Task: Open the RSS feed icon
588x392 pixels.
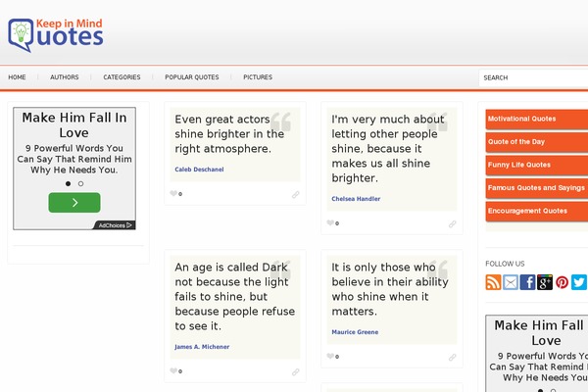Action: point(493,282)
